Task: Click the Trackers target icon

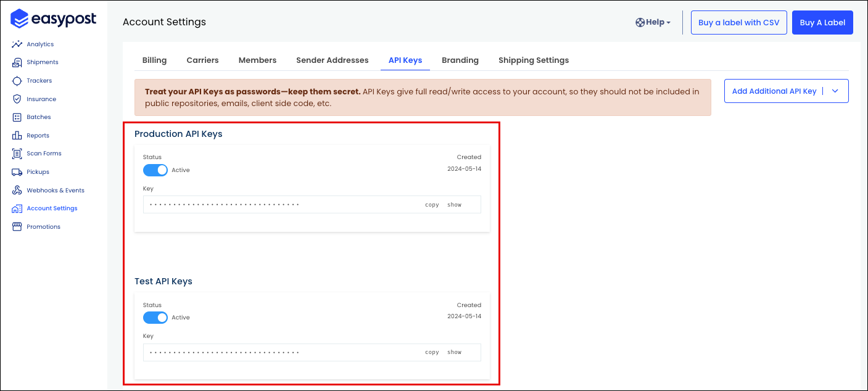Action: click(17, 81)
